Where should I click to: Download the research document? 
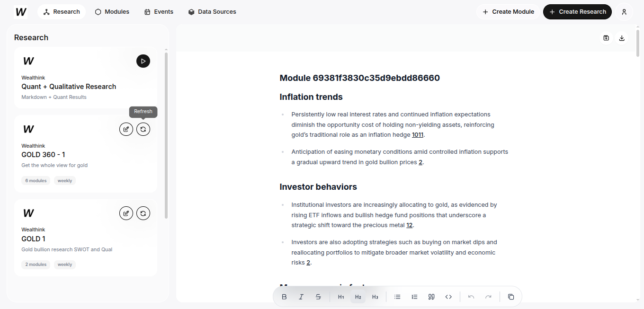click(622, 38)
